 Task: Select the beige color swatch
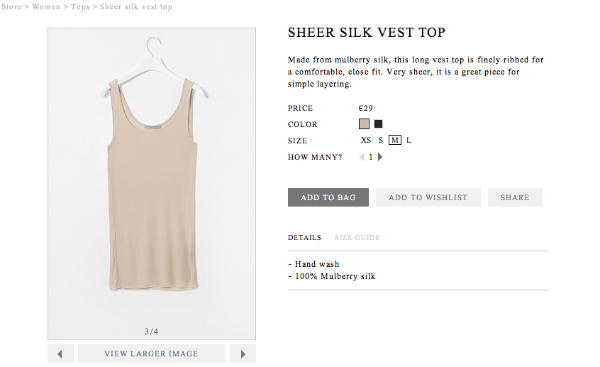coord(364,124)
